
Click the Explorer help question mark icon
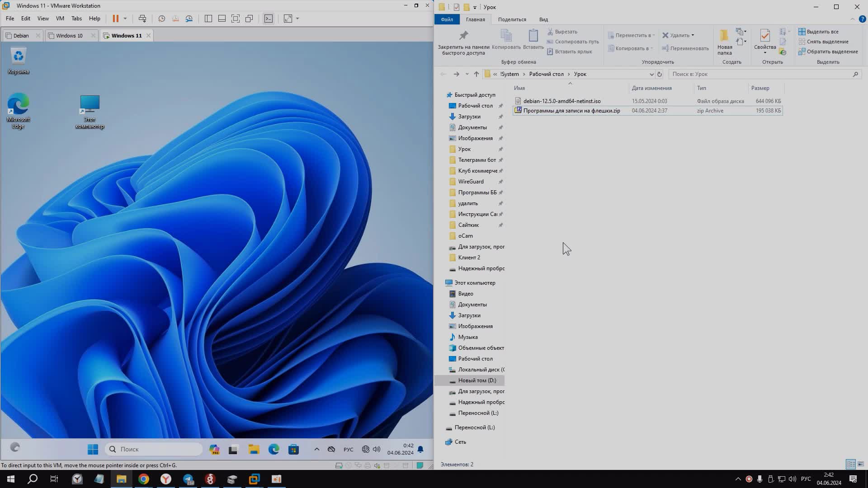pyautogui.click(x=862, y=19)
